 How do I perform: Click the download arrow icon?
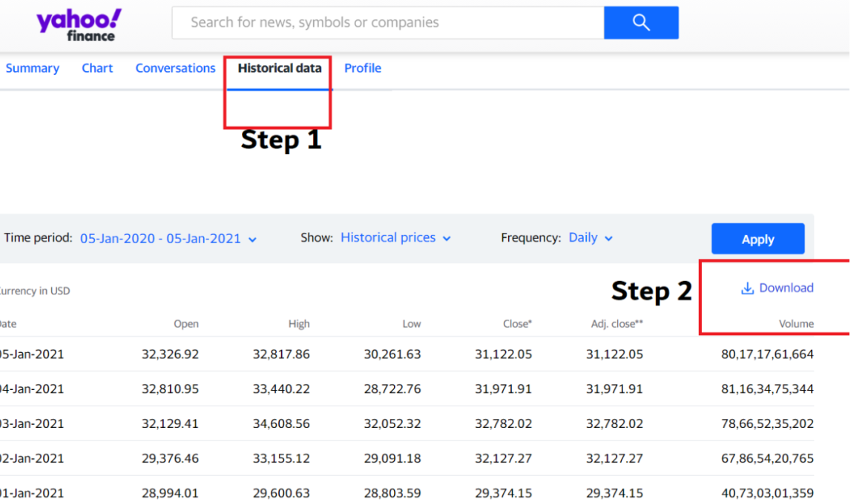747,288
